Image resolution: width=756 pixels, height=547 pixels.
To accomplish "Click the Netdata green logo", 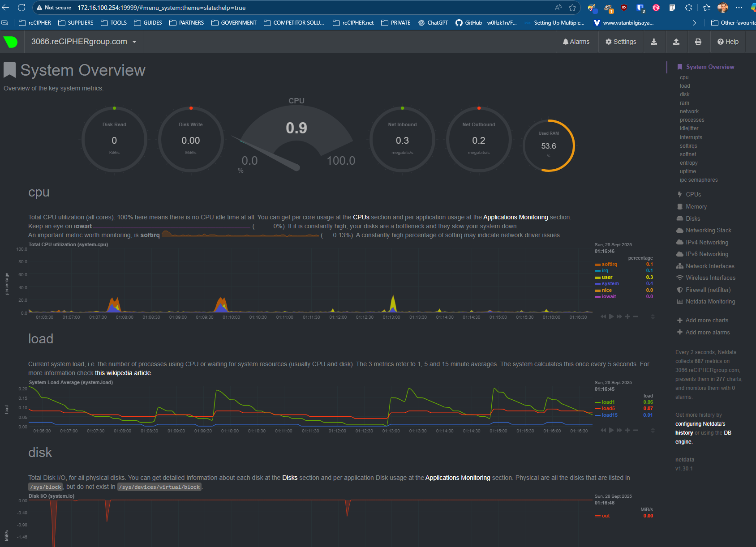I will (10, 42).
